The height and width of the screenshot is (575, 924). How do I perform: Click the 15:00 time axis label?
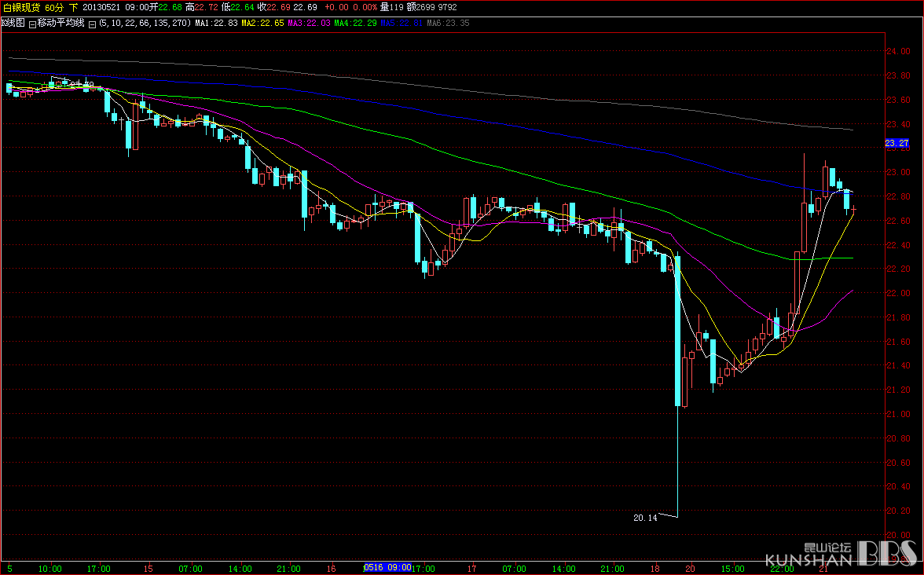pyautogui.click(x=733, y=569)
